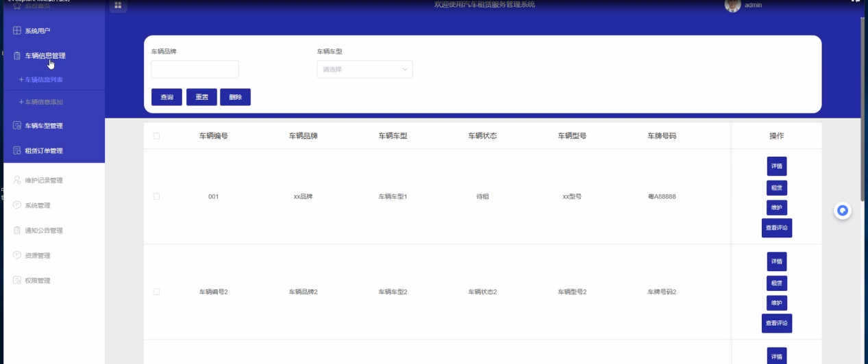The height and width of the screenshot is (364, 868).
Task: Click the icon beside 车辆车型管理
Action: 17,126
